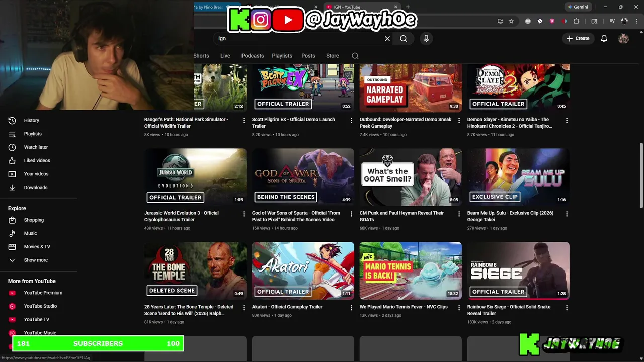Open more options for Ranger's Path video

click(x=244, y=121)
